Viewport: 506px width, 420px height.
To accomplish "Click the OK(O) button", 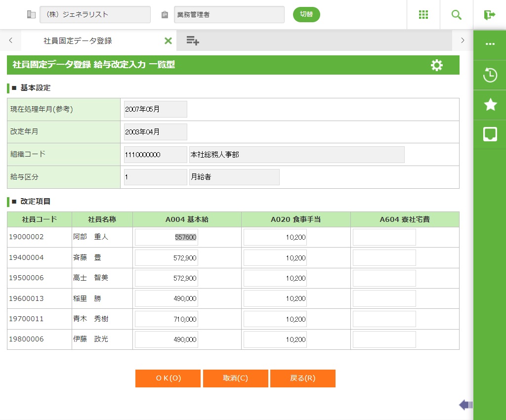I will (x=168, y=378).
